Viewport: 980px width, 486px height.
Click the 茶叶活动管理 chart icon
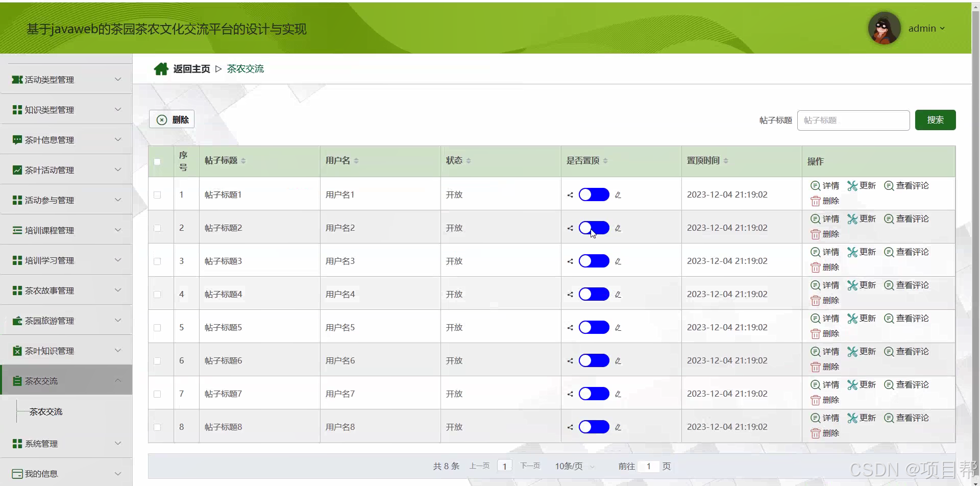17,170
